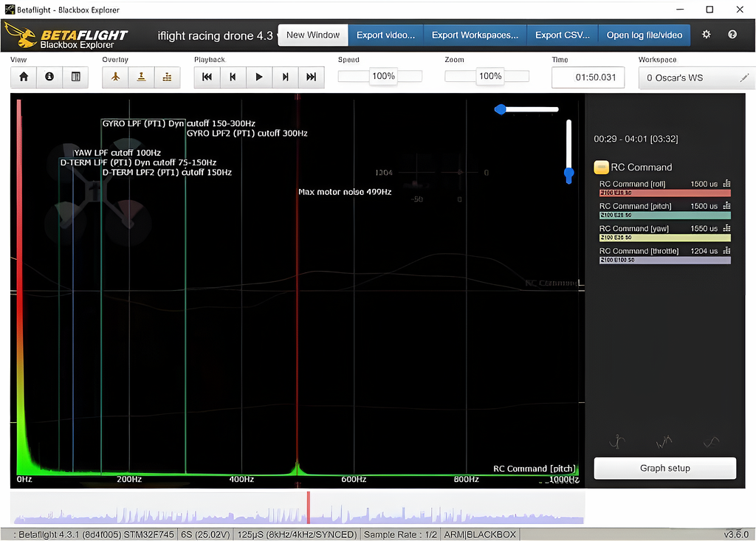This screenshot has height=541, width=756.
Task: Open analyser for RC Command [throttle]
Action: pos(726,251)
